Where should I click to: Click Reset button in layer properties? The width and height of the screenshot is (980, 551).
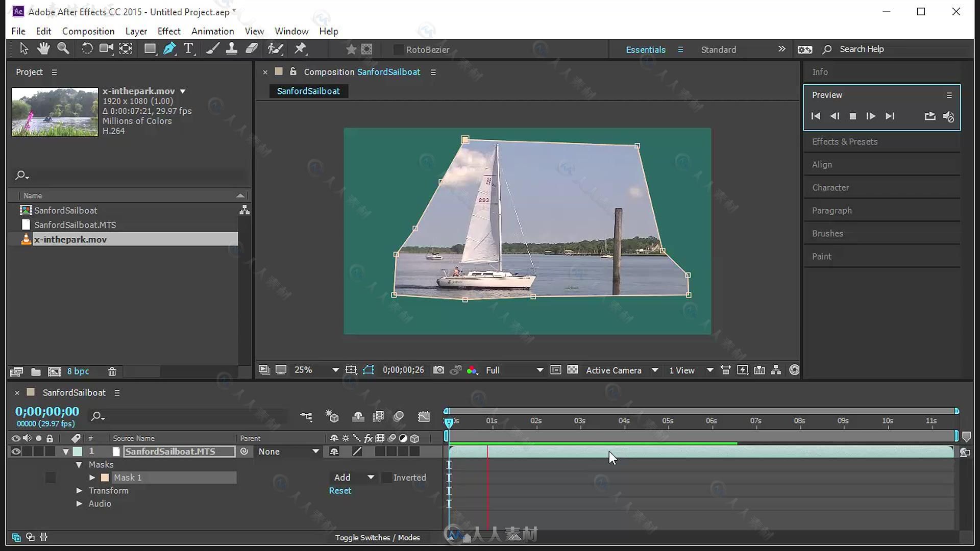[x=340, y=490]
